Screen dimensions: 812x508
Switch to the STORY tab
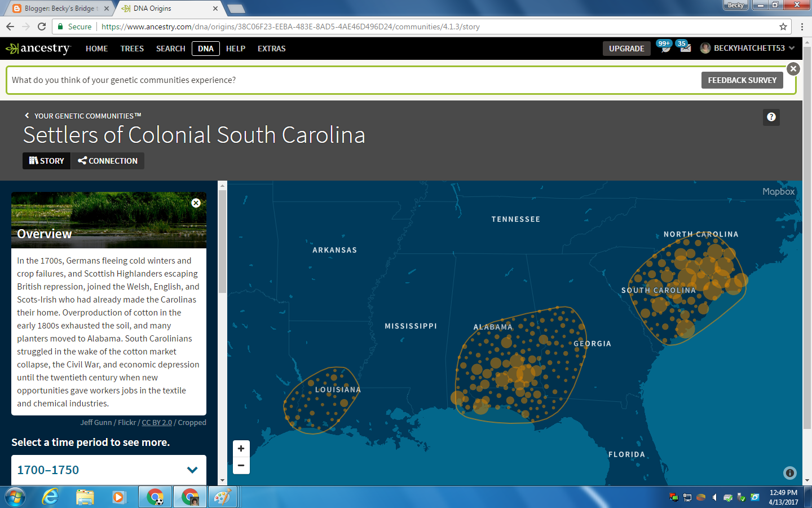tap(47, 161)
